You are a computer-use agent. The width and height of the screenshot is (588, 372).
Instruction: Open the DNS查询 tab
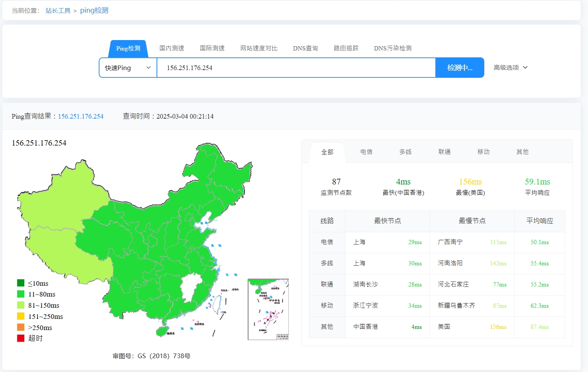pos(305,48)
